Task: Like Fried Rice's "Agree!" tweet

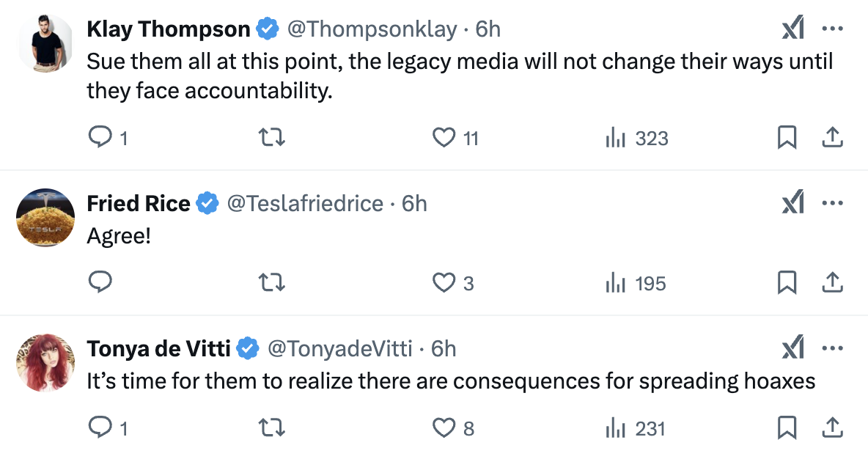Action: pyautogui.click(x=444, y=282)
